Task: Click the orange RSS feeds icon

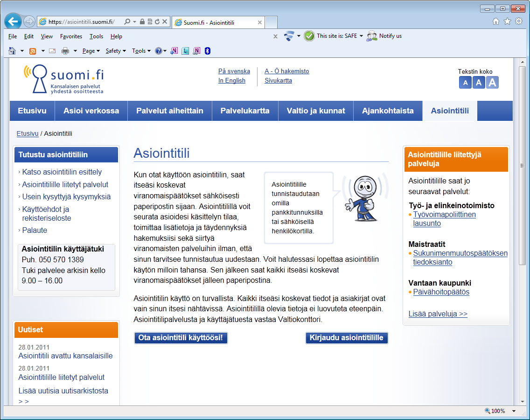Action: tap(33, 51)
